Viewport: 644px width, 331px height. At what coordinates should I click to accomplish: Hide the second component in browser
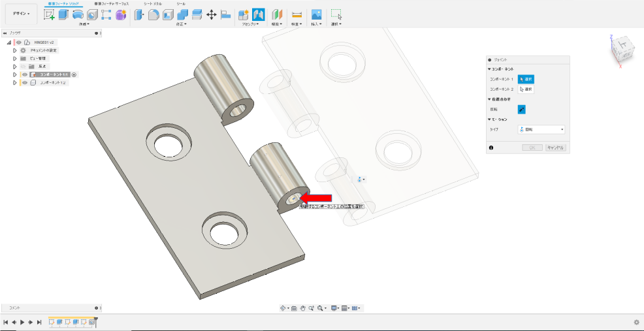tap(25, 83)
